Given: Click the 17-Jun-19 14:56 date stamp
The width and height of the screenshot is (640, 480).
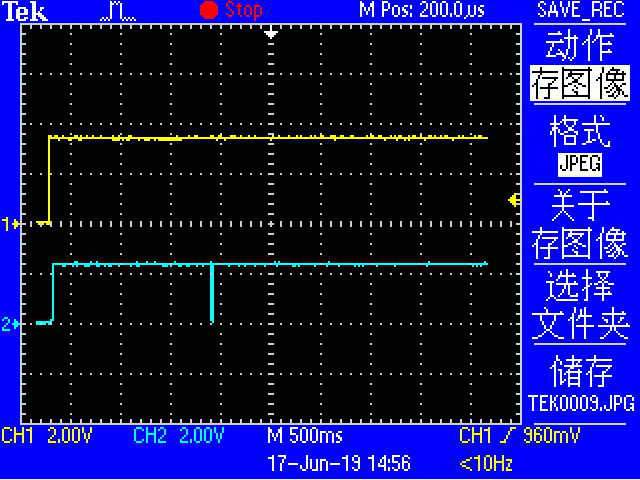Looking at the screenshot, I should (x=338, y=464).
